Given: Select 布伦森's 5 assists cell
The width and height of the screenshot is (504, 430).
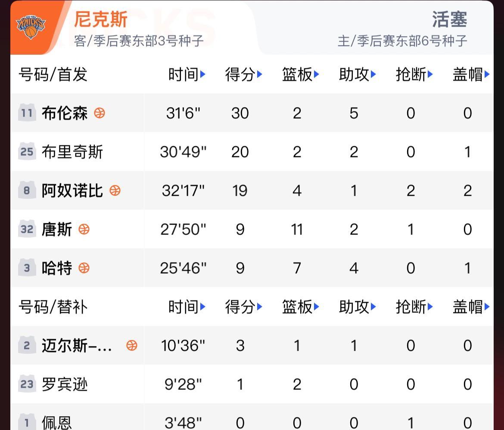Looking at the screenshot, I should pyautogui.click(x=354, y=113).
